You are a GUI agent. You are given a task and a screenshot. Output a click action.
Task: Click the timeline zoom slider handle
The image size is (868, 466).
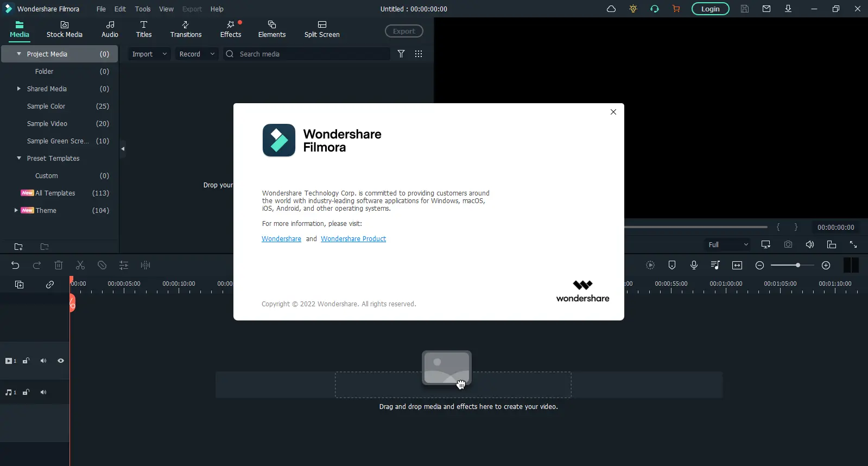coord(797,265)
